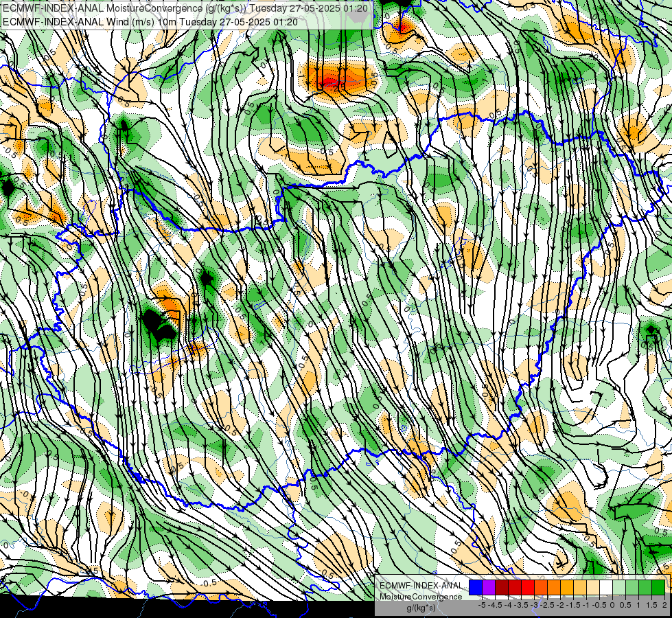Select the legend unit text g/(kg*s)
This screenshot has width=672, height=618.
(x=421, y=608)
